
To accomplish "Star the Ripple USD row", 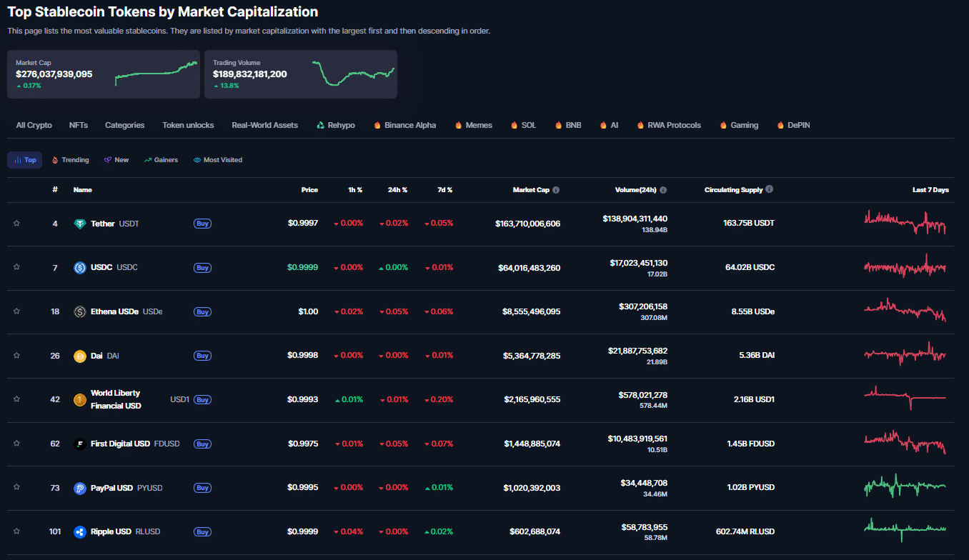I will click(16, 531).
